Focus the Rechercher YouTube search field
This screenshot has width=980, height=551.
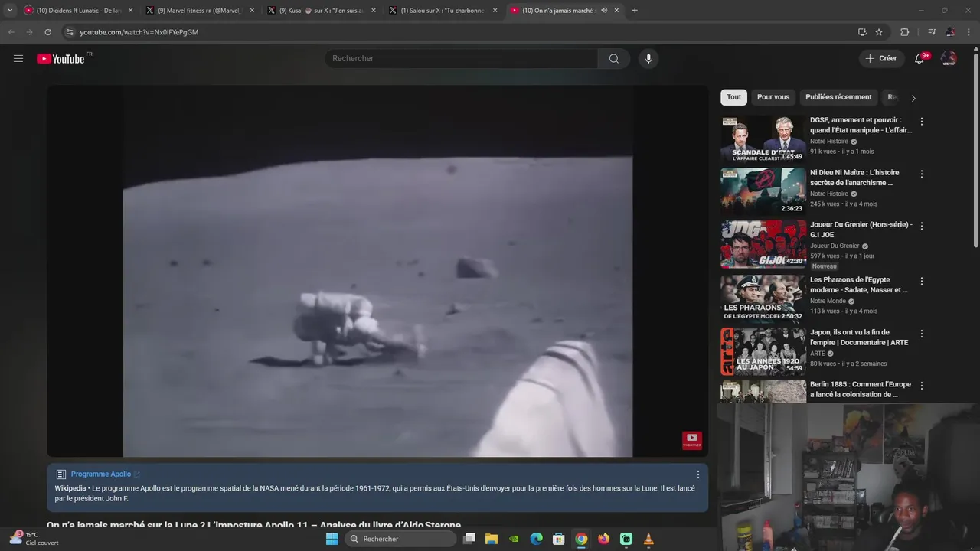pyautogui.click(x=462, y=59)
